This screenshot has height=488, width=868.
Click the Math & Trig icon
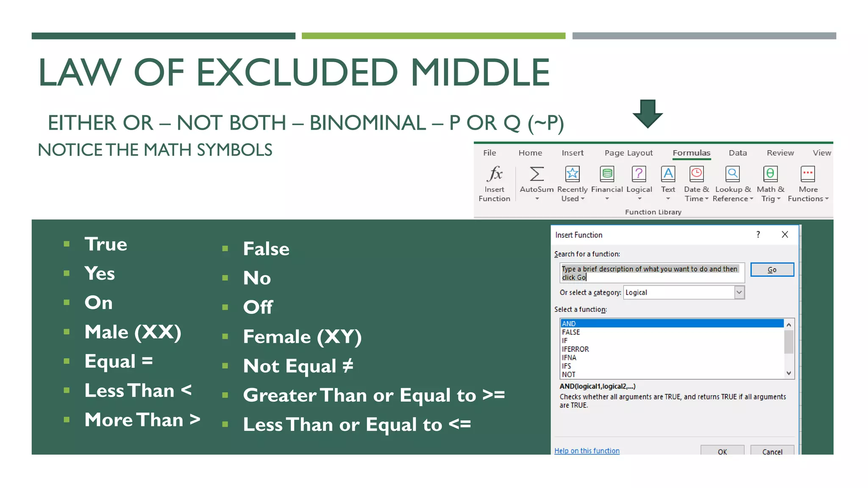coord(770,174)
